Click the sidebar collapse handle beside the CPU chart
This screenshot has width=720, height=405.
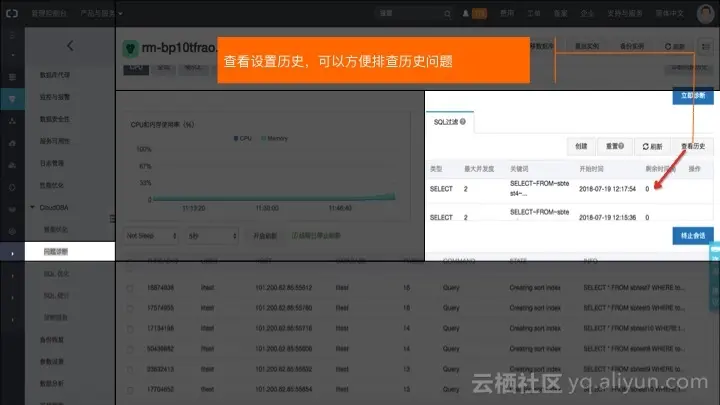coord(112,219)
